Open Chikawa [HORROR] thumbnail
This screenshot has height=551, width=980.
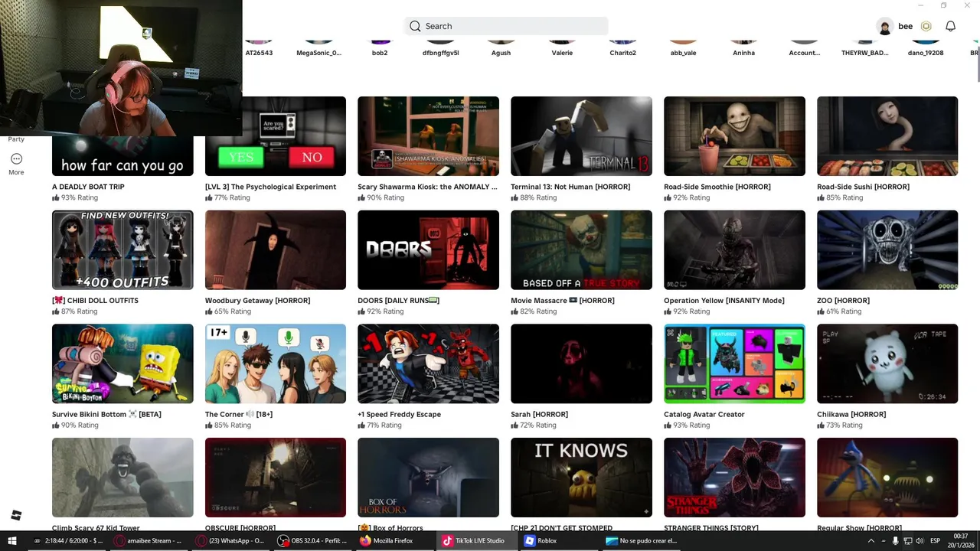coord(887,364)
